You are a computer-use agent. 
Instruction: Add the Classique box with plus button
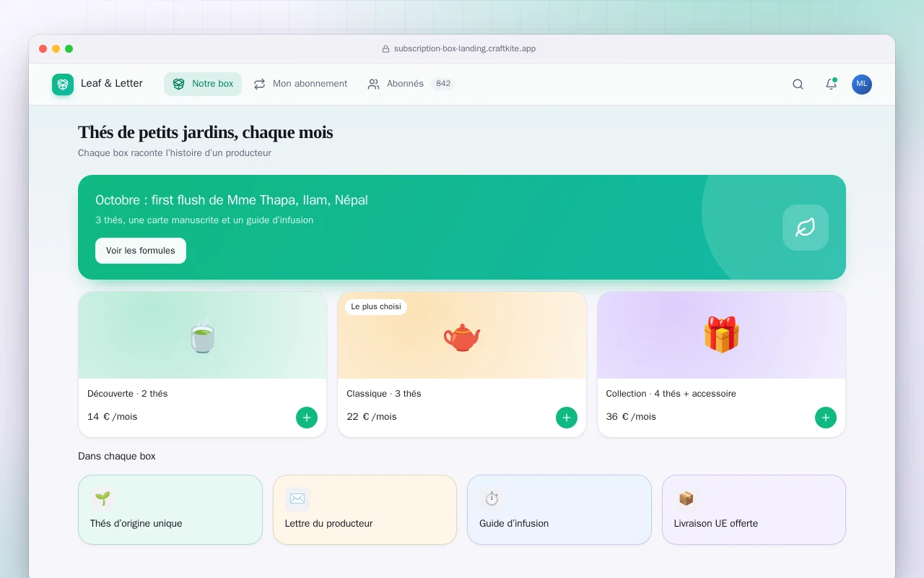coord(567,418)
